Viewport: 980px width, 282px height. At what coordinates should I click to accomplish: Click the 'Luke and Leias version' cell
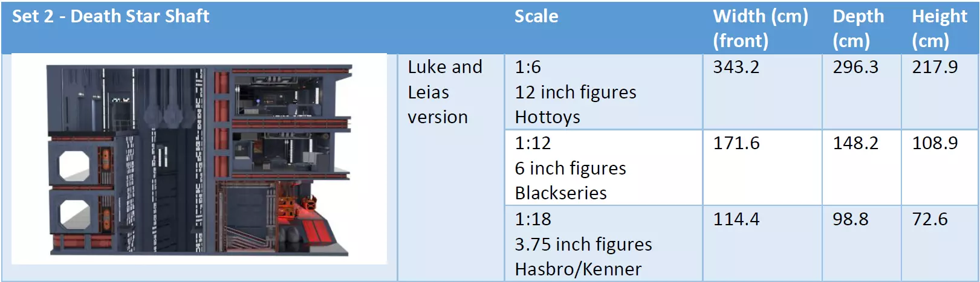(445, 92)
